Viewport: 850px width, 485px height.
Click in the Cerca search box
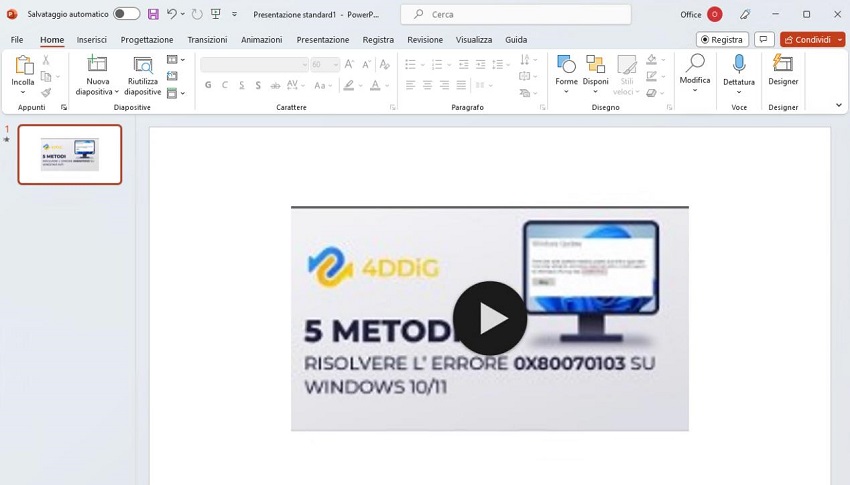(516, 15)
